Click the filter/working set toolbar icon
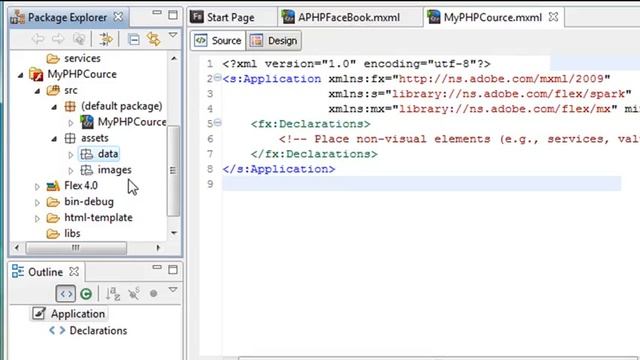Screen dimensions: 640x360 (x=105, y=39)
